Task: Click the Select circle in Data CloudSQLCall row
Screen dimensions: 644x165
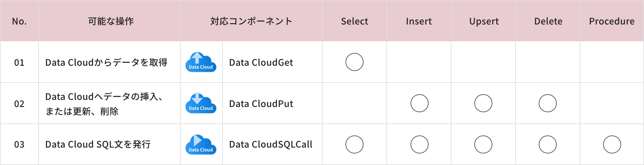Action: (x=354, y=144)
